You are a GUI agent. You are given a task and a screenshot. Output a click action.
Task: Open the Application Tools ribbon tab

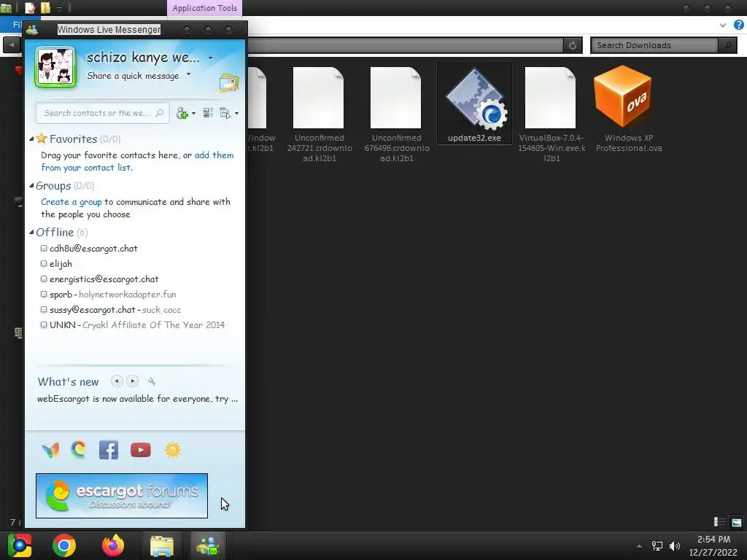tap(204, 8)
